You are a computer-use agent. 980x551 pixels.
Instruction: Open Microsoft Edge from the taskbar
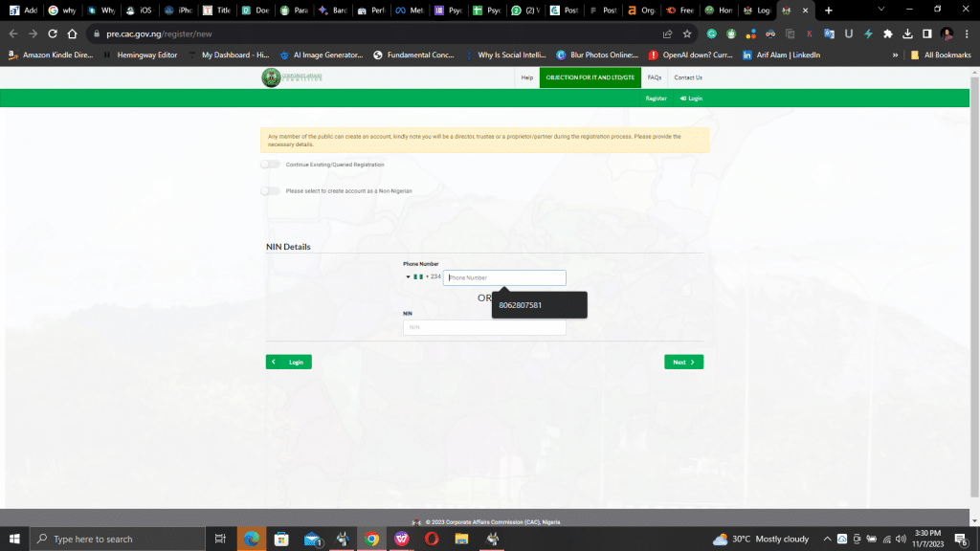[x=251, y=539]
